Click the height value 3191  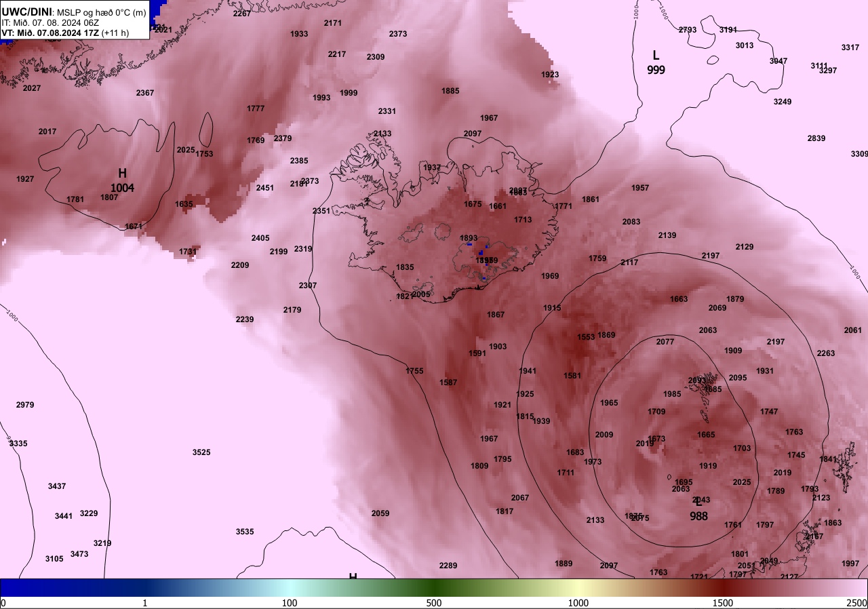pos(728,30)
